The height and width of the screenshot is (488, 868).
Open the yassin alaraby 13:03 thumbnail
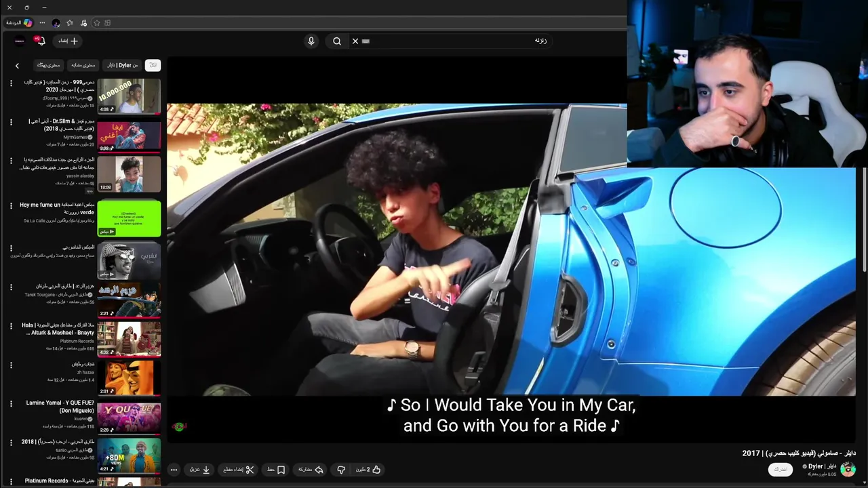tap(129, 174)
